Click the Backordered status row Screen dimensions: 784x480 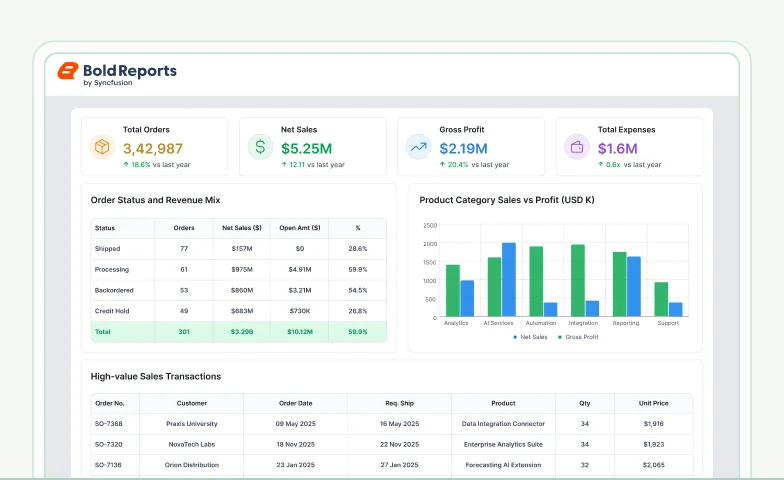(238, 290)
